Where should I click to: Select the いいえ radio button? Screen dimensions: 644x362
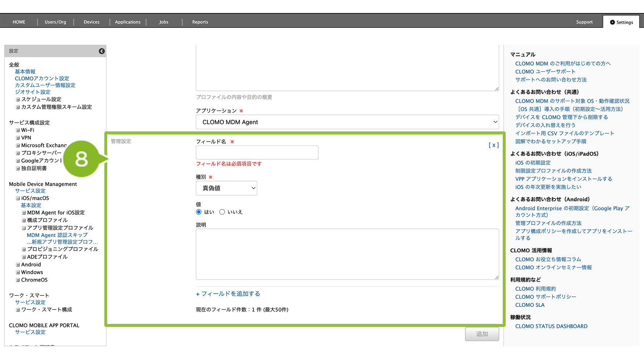pos(222,212)
